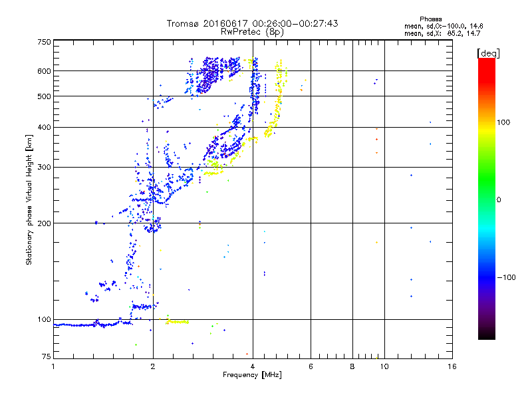
Task: Click the 'mean, sd,O:-100.0, 14.8' statistics line
Action: 444,26
